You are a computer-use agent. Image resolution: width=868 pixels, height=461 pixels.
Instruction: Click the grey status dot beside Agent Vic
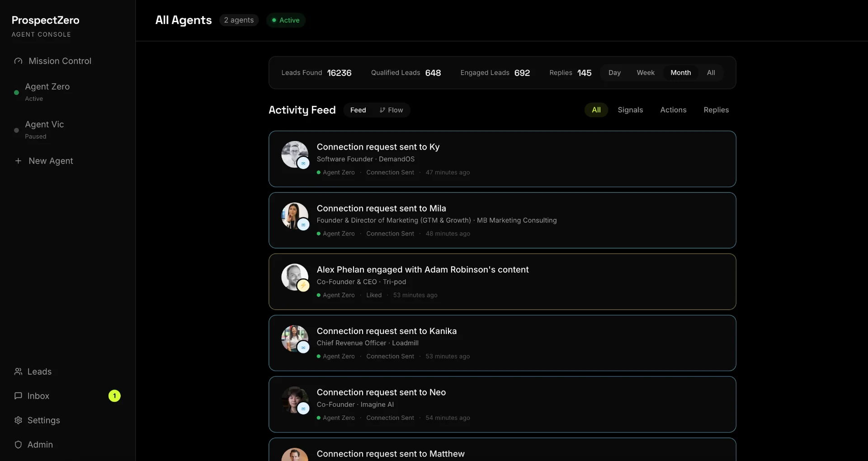tap(16, 131)
